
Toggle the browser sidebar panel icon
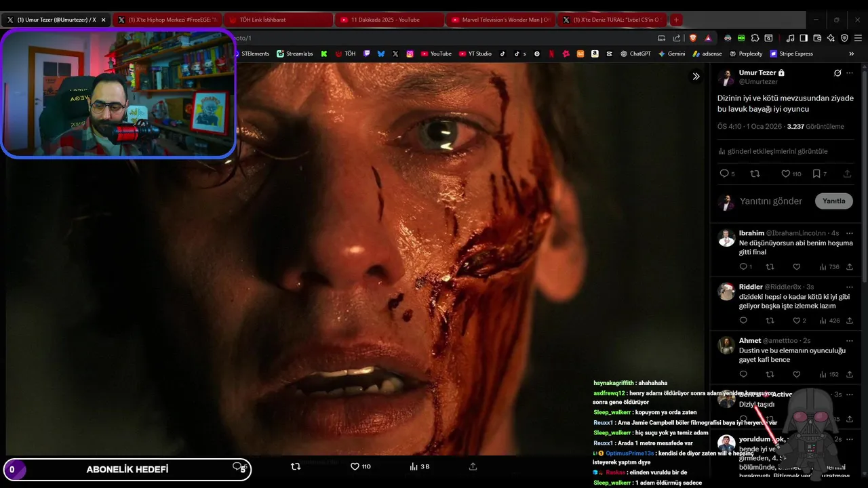click(804, 38)
